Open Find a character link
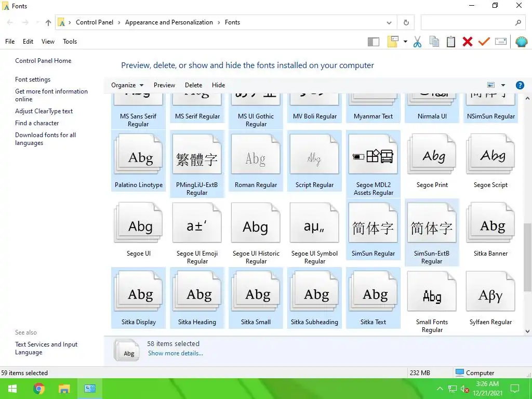532x399 pixels. click(37, 123)
